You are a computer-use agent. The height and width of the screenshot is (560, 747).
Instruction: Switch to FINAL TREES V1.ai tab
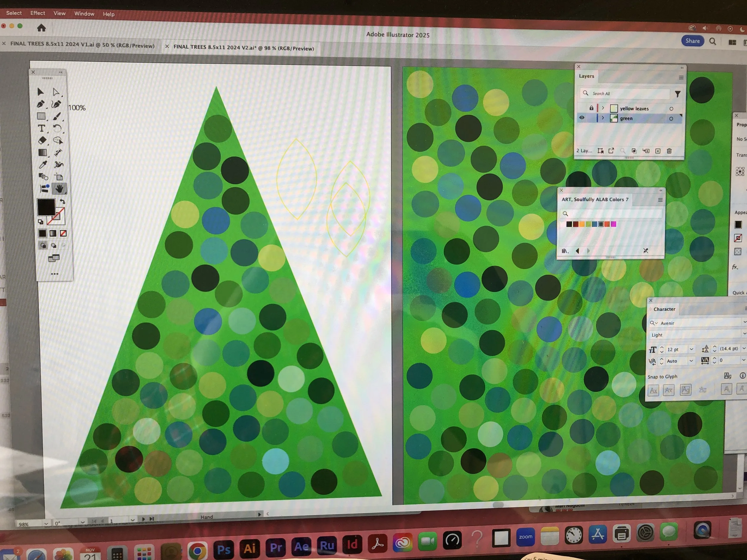coord(82,45)
